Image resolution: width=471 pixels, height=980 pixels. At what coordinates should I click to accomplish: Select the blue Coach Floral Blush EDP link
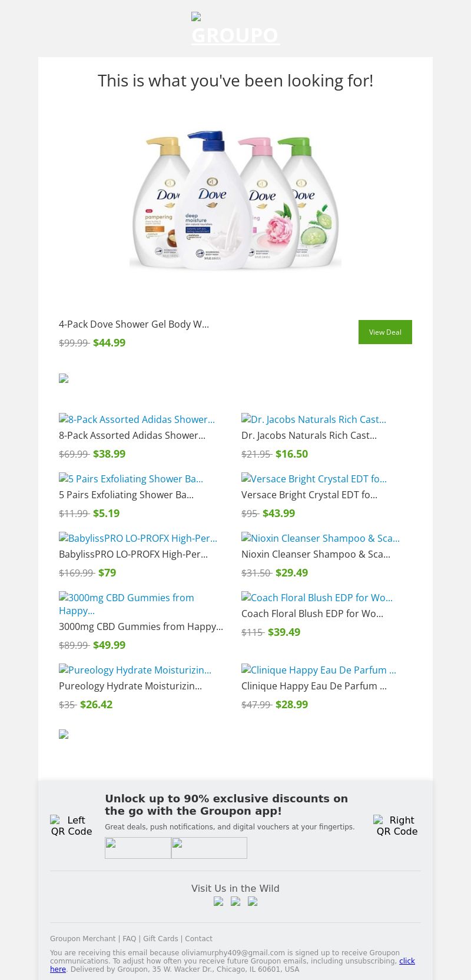[x=317, y=598]
